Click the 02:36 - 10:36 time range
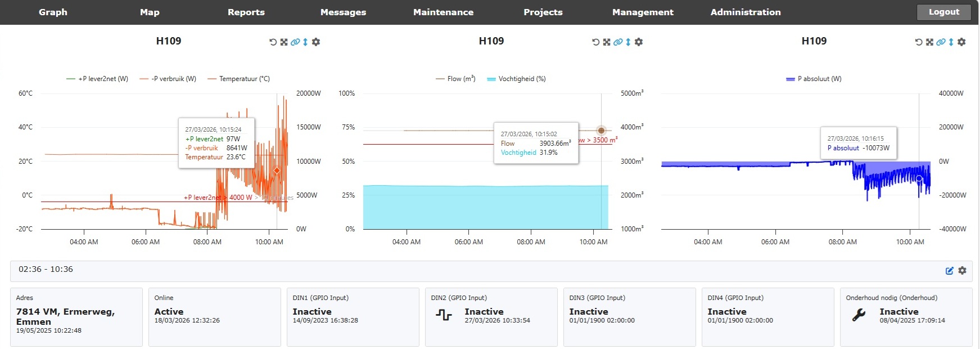 tap(46, 270)
